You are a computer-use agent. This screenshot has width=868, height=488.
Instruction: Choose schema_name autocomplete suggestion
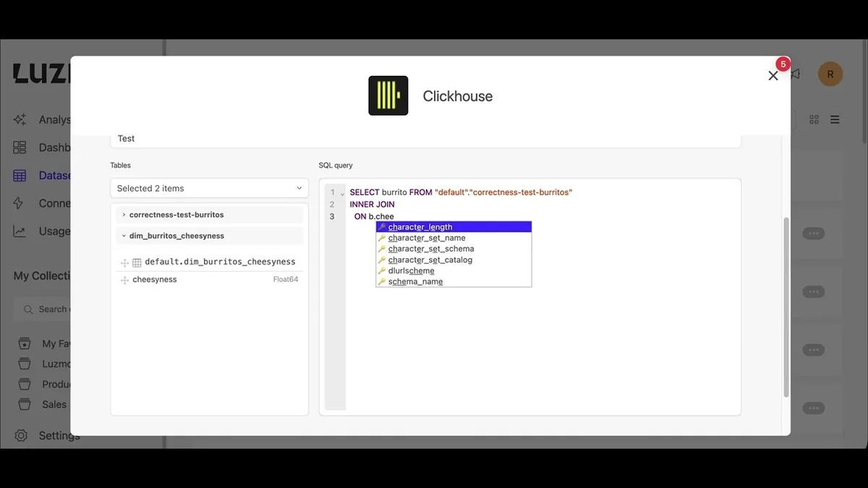[x=454, y=281]
